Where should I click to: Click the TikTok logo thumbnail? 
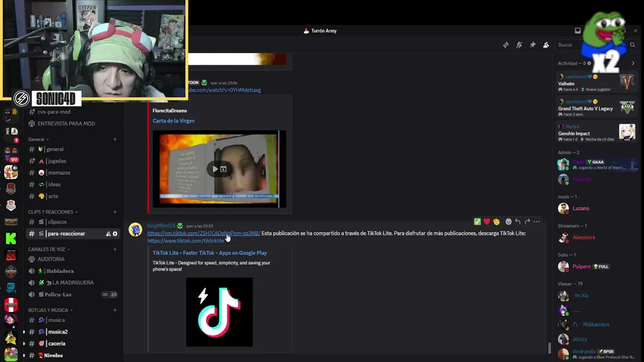pyautogui.click(x=219, y=312)
